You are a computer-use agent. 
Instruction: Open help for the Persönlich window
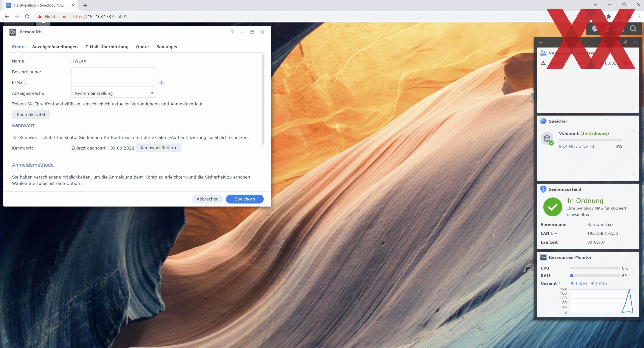click(x=232, y=32)
